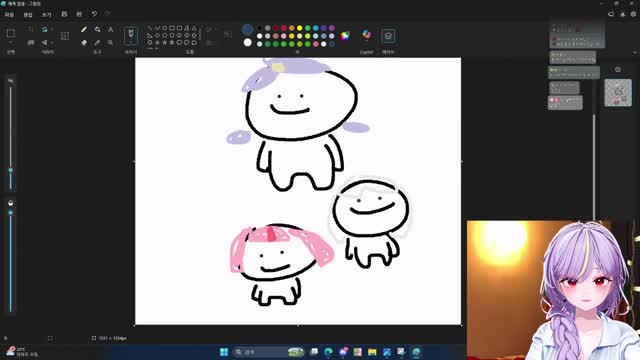Pick the Pencil tool
This screenshot has width=640, height=360.
click(x=84, y=29)
